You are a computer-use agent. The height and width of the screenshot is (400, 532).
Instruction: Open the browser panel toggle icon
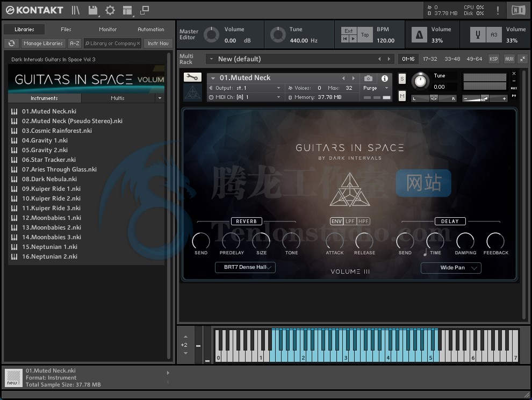point(75,10)
